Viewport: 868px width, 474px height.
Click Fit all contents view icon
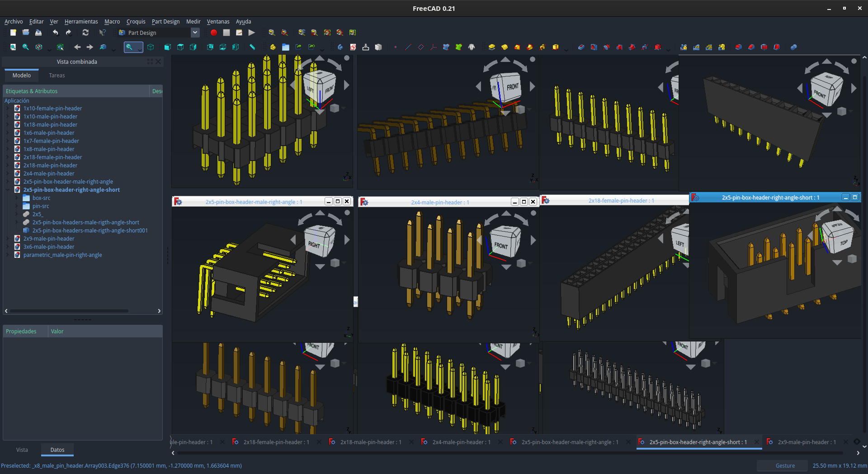coord(13,47)
